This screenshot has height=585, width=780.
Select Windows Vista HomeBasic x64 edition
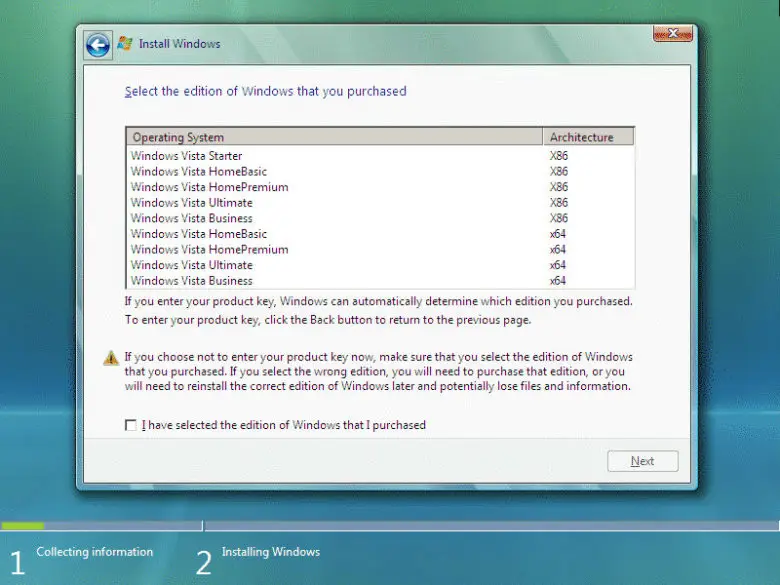(x=198, y=234)
